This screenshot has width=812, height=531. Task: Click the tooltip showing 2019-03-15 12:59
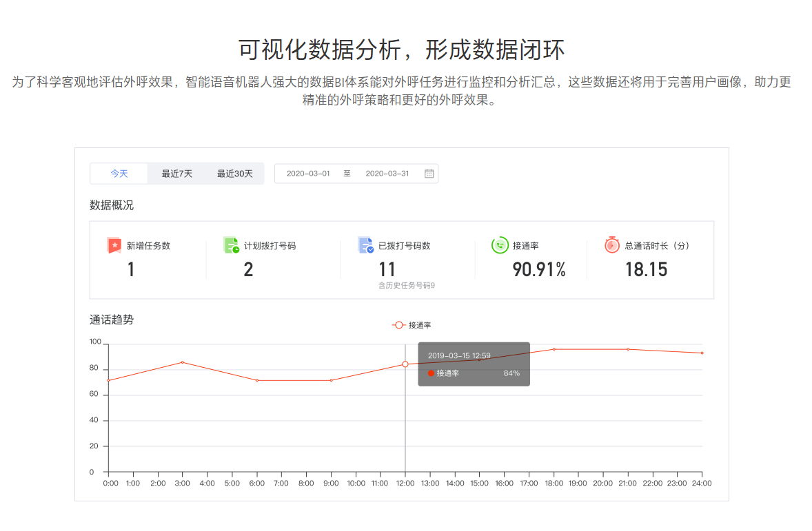click(x=474, y=364)
